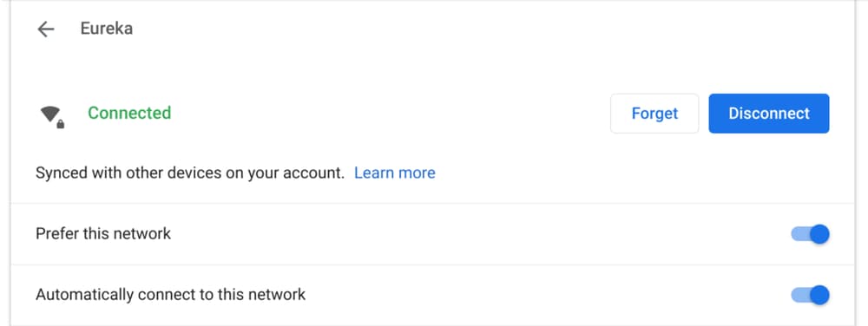Disconnect from the Eureka Wi-Fi

pyautogui.click(x=769, y=114)
